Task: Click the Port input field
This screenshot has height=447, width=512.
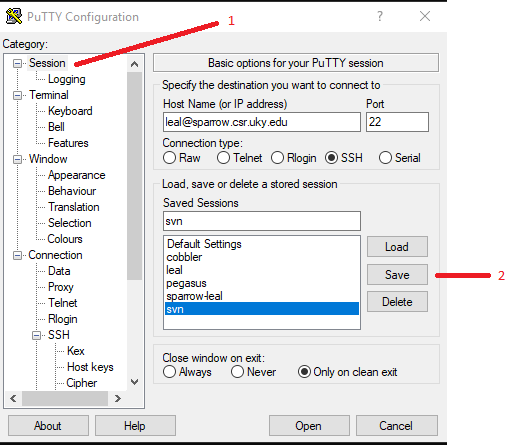Action: [397, 122]
